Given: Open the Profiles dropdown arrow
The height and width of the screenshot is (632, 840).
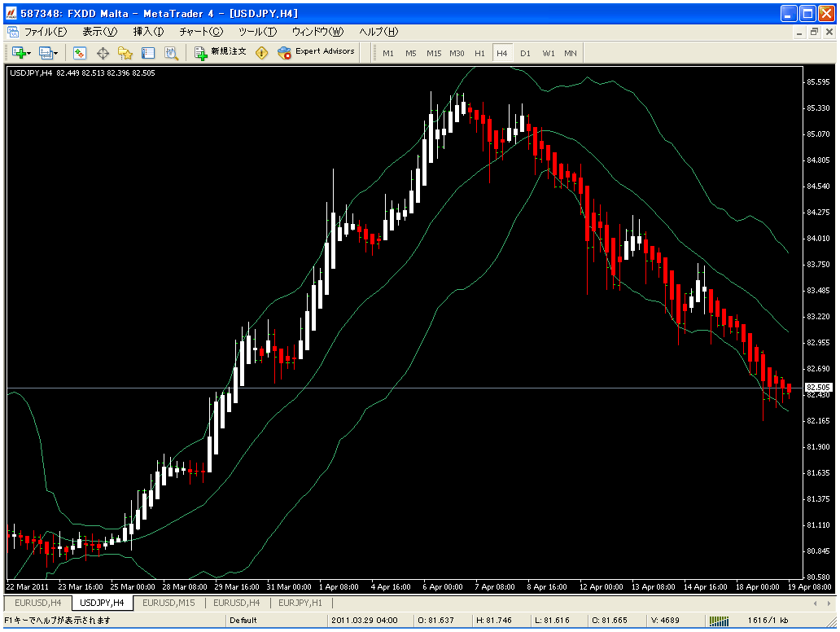Looking at the screenshot, I should click(55, 53).
